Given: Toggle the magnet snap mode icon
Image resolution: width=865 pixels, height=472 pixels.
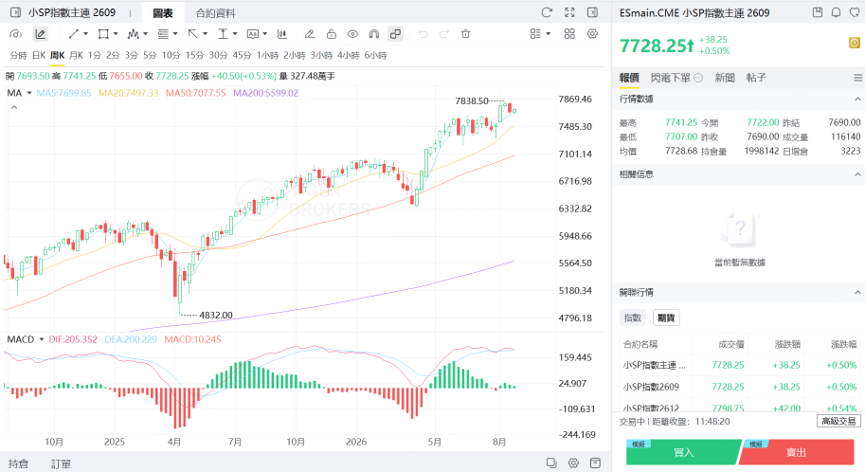Looking at the screenshot, I should pos(374,34).
